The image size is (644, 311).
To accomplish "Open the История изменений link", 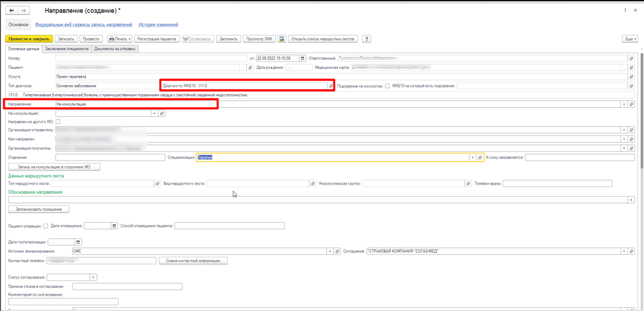I will 158,24.
